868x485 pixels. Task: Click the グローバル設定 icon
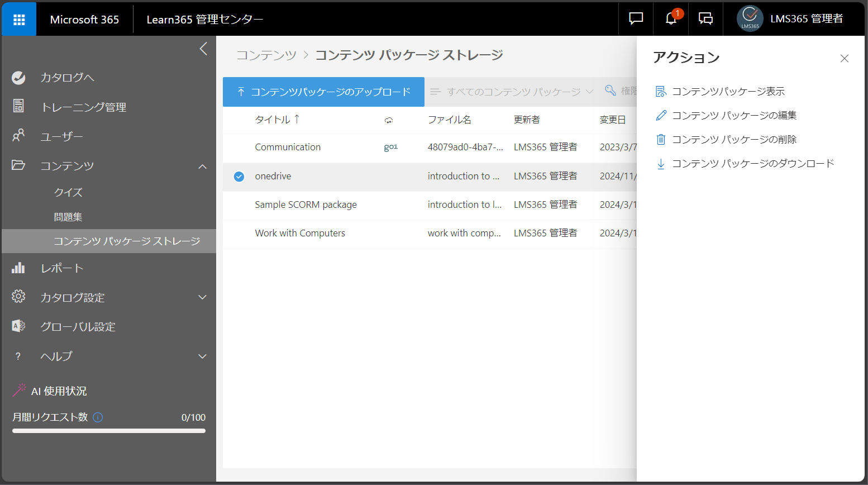(18, 326)
